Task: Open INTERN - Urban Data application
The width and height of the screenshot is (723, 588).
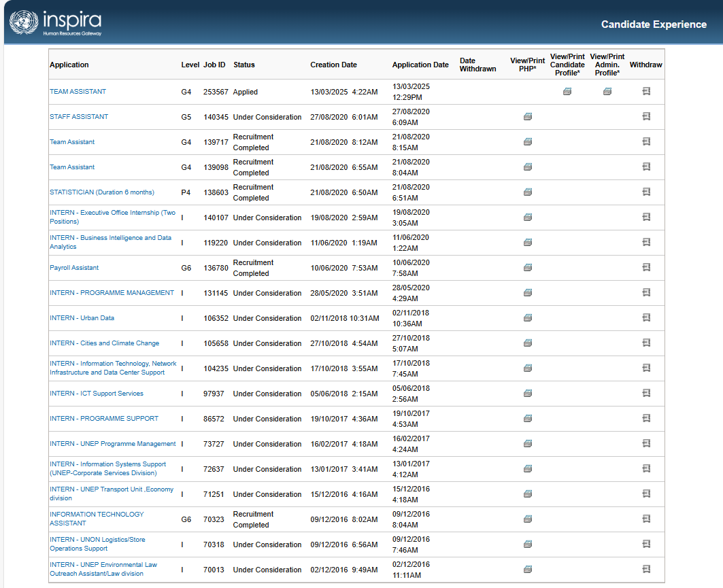Action: (82, 318)
